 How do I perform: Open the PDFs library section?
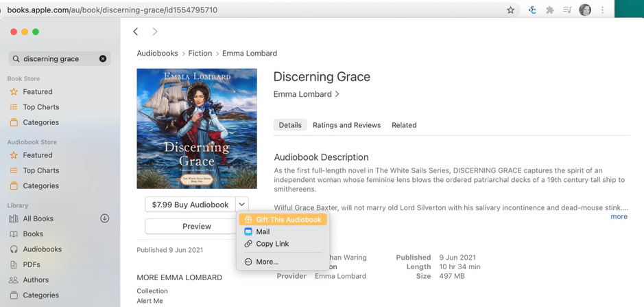coord(32,264)
